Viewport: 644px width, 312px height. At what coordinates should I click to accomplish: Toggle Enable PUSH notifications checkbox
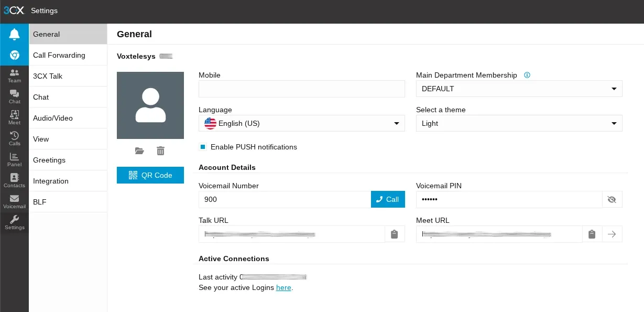coord(203,147)
